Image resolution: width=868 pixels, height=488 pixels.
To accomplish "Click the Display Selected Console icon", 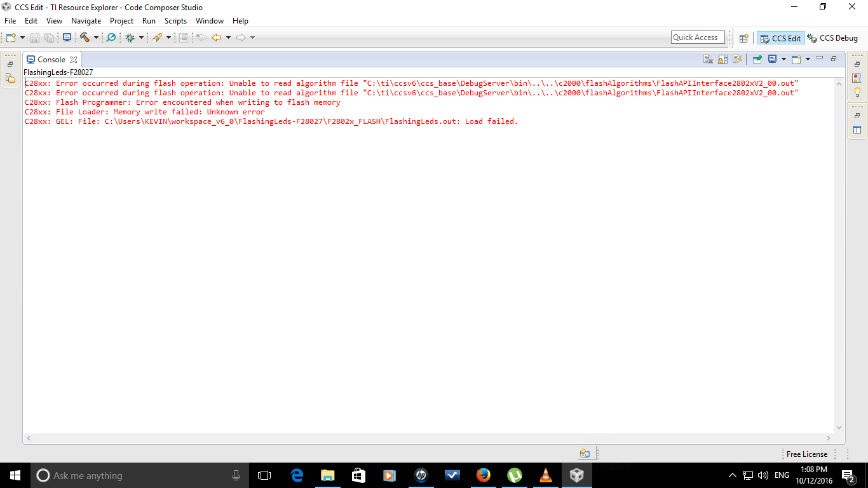I will [x=772, y=59].
